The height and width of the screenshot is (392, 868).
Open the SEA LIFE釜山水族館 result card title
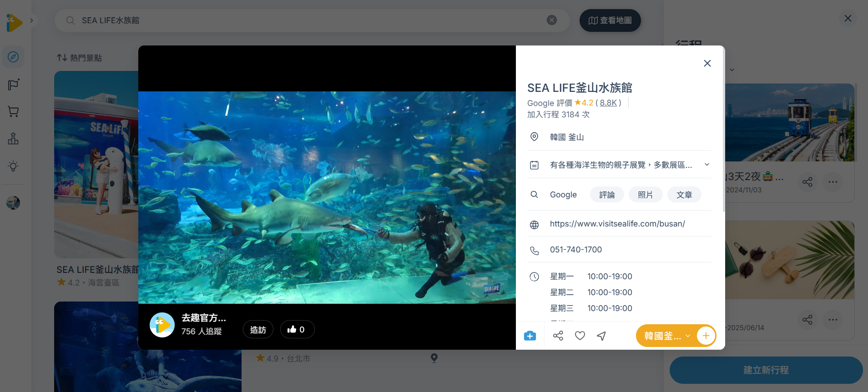tap(97, 270)
